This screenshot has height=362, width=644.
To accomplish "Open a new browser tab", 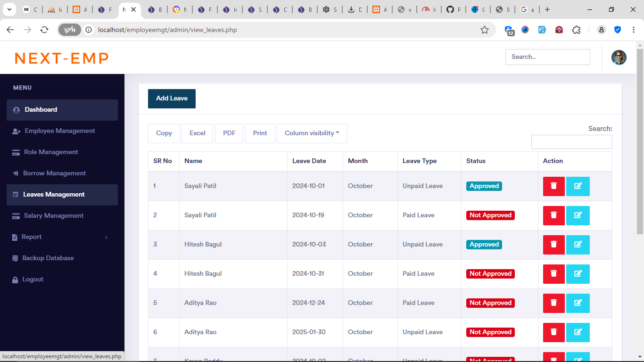I will click(547, 9).
